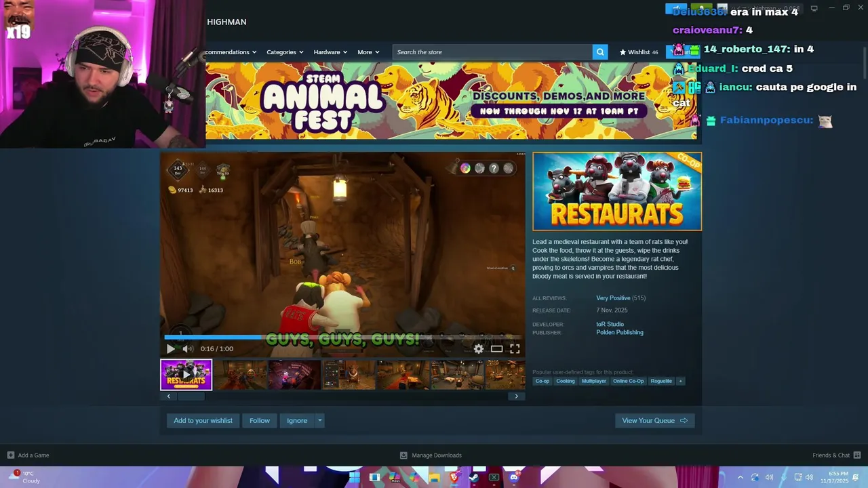Expand the Ignore options dropdown arrow
The width and height of the screenshot is (868, 488).
click(x=320, y=420)
